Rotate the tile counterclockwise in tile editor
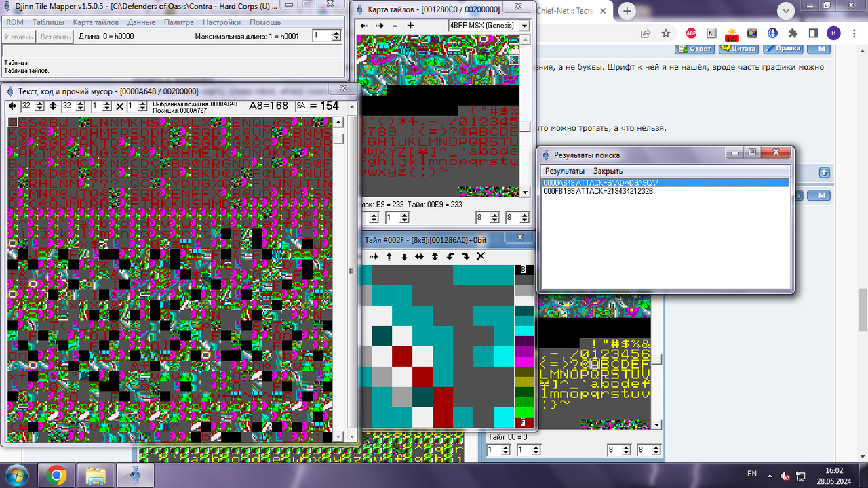 [450, 257]
